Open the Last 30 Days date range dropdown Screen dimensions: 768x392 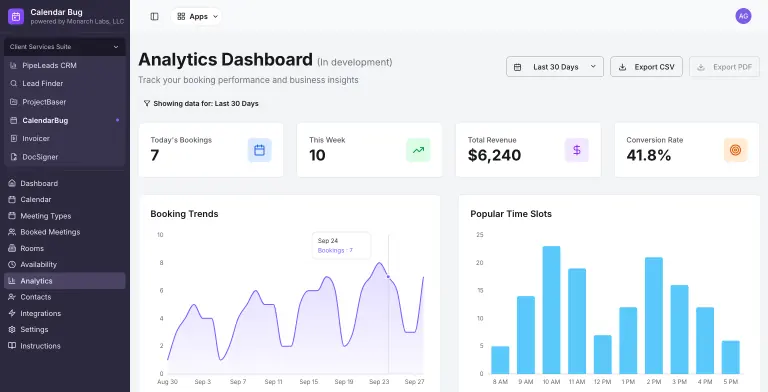click(x=554, y=67)
